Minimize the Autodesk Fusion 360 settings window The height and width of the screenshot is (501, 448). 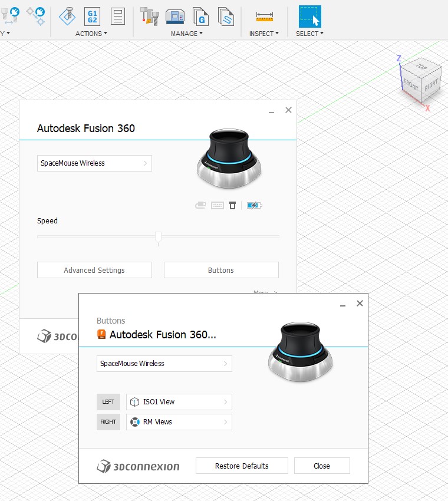[271, 111]
